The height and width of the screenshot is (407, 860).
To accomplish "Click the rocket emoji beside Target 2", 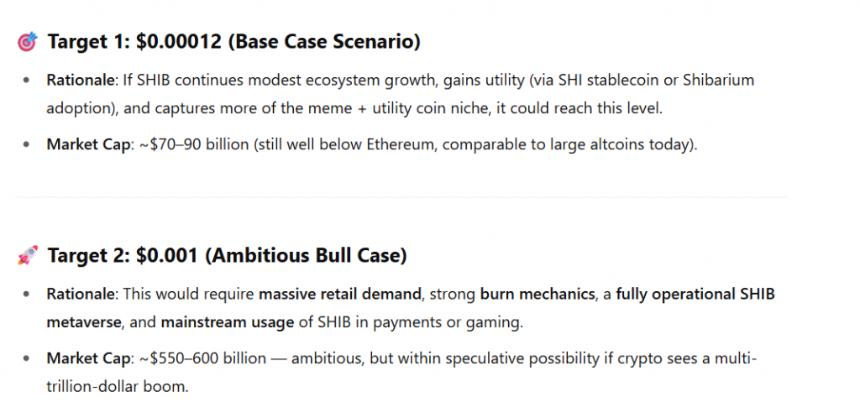I will (27, 256).
